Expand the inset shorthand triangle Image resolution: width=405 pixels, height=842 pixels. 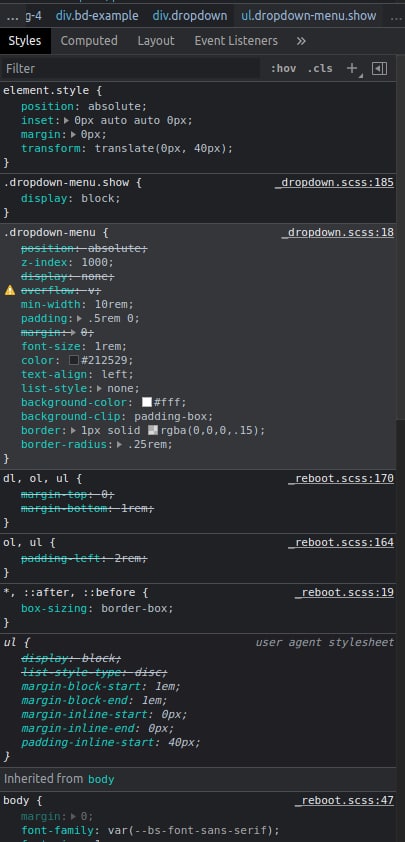(67, 120)
